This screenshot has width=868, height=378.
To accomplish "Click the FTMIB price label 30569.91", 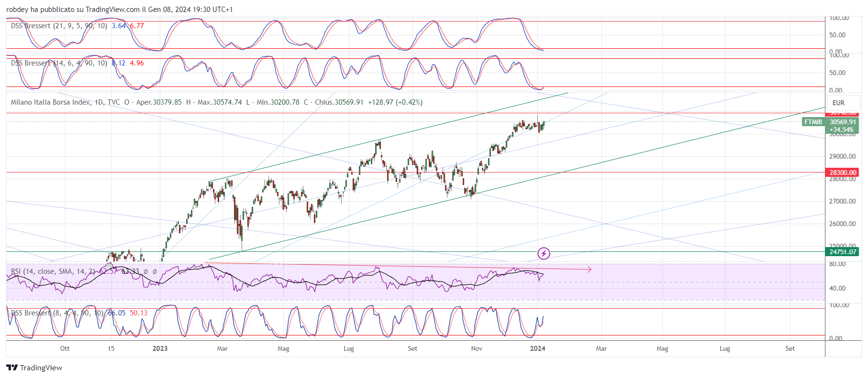I will click(x=843, y=122).
